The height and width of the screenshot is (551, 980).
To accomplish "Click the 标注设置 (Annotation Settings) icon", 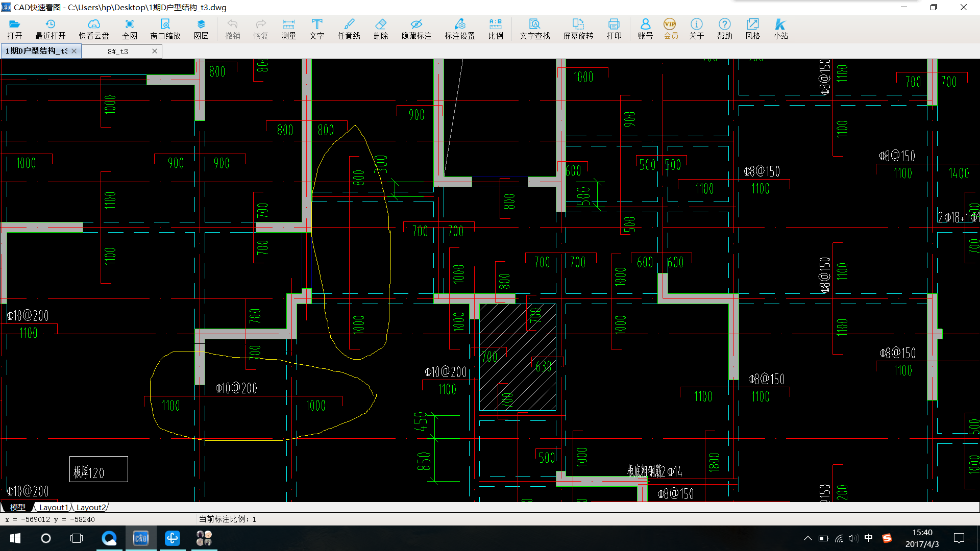I will 458,28.
